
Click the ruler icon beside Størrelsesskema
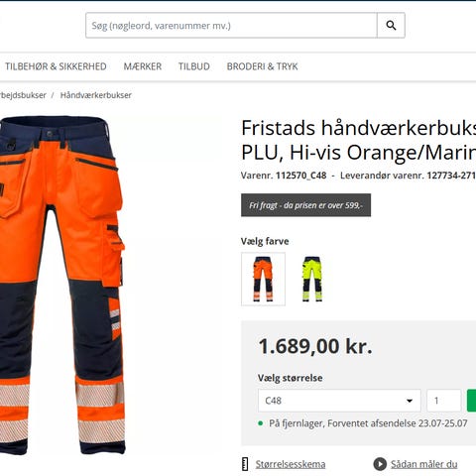click(x=245, y=464)
